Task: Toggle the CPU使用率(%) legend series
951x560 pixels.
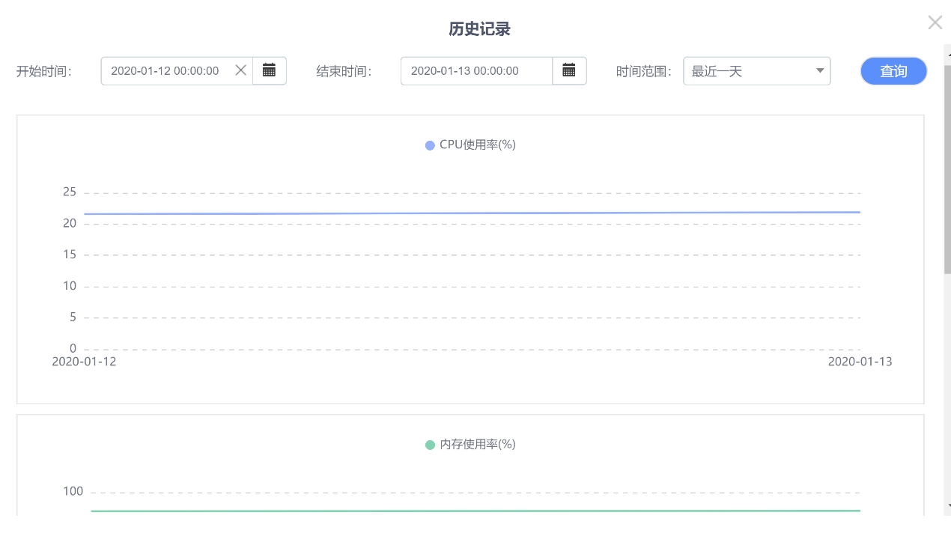Action: [470, 145]
